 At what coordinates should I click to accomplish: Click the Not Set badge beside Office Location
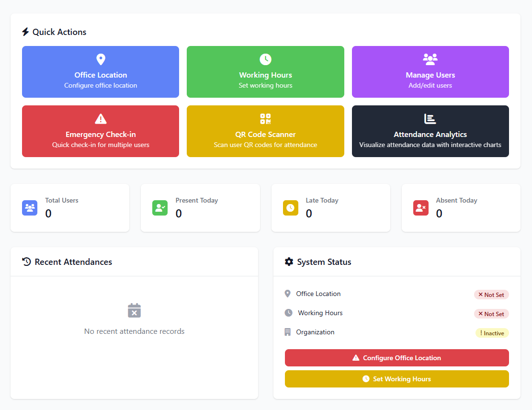(x=491, y=295)
